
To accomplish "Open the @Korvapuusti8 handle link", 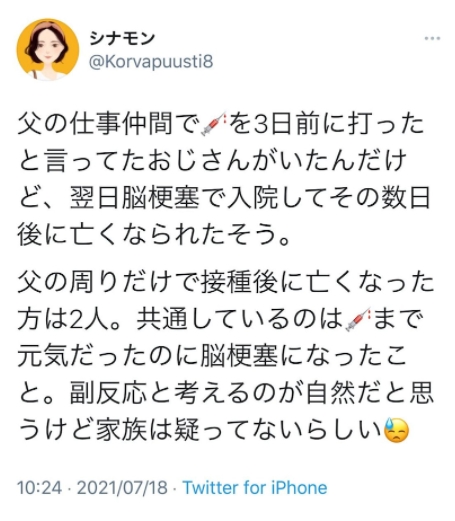I will click(x=151, y=62).
